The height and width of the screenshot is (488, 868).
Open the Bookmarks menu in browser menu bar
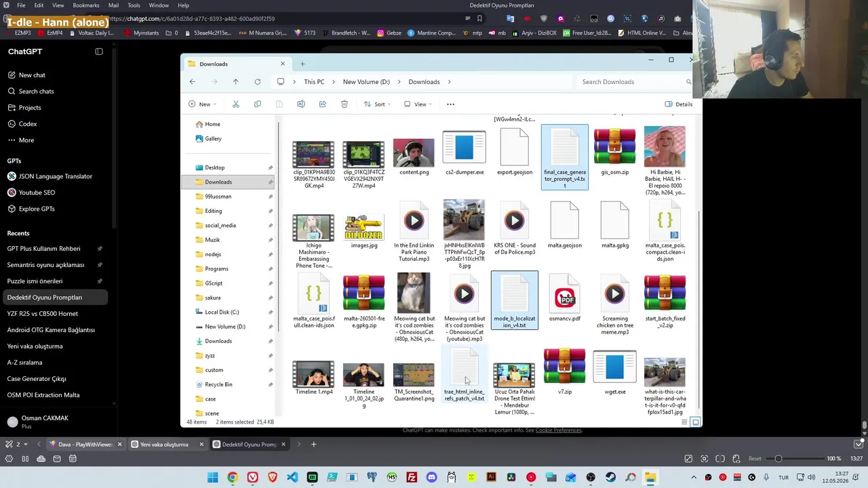coord(86,5)
